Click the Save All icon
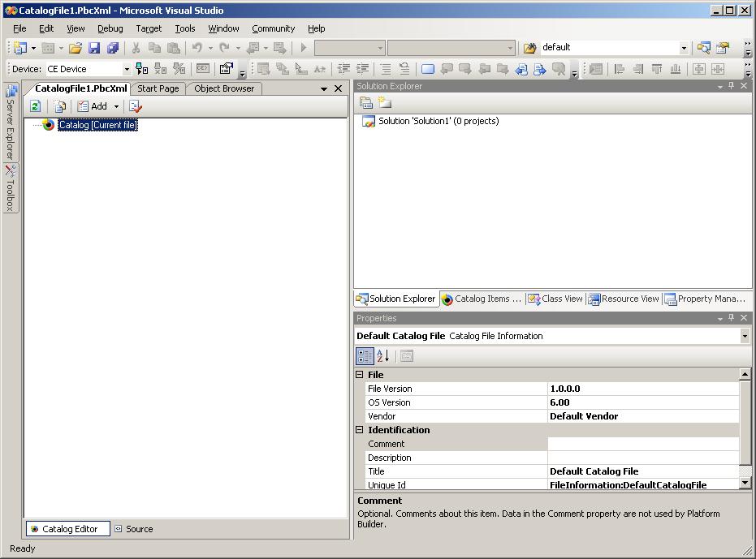 pyautogui.click(x=113, y=48)
